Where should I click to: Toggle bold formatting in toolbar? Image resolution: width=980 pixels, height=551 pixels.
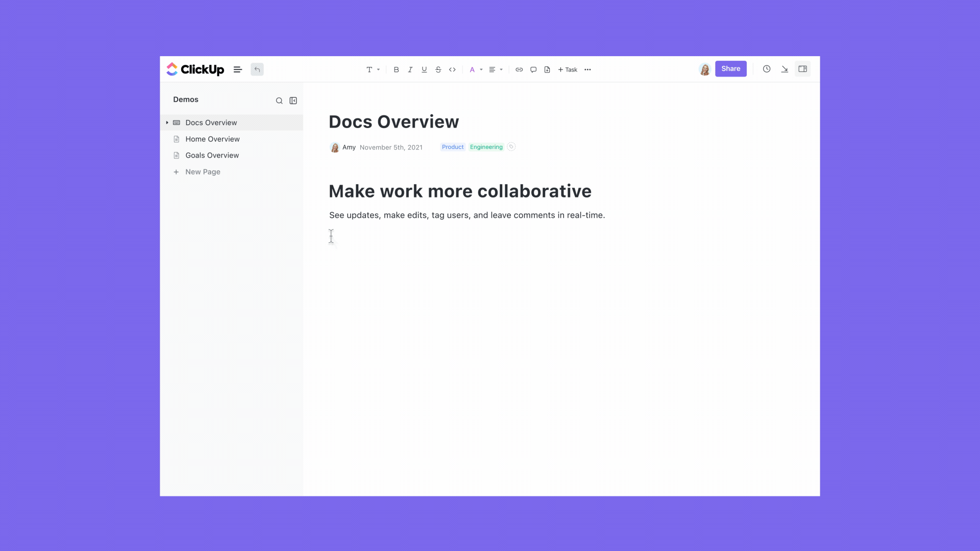(396, 69)
